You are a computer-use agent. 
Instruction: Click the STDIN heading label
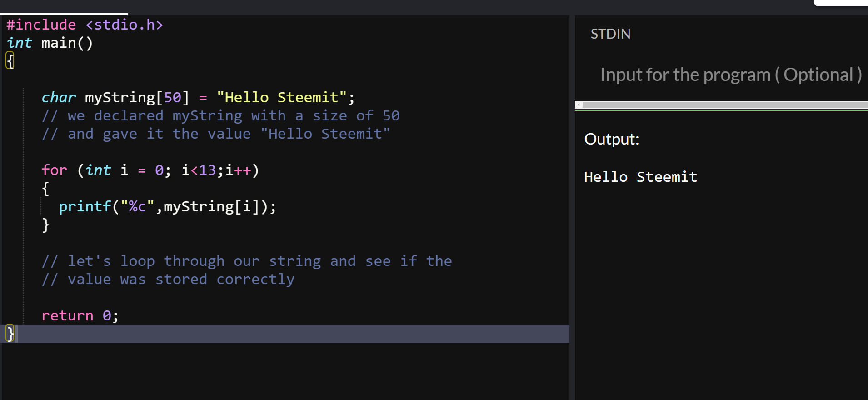coord(610,34)
